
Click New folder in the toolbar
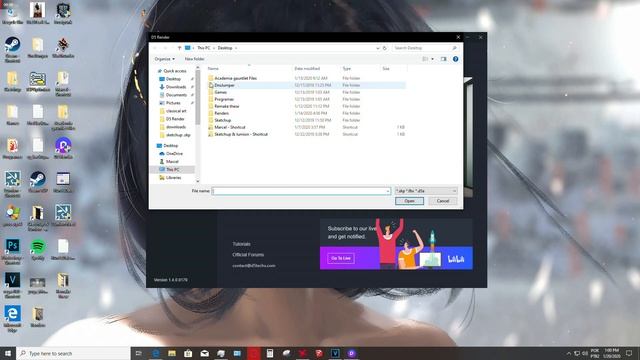point(194,59)
